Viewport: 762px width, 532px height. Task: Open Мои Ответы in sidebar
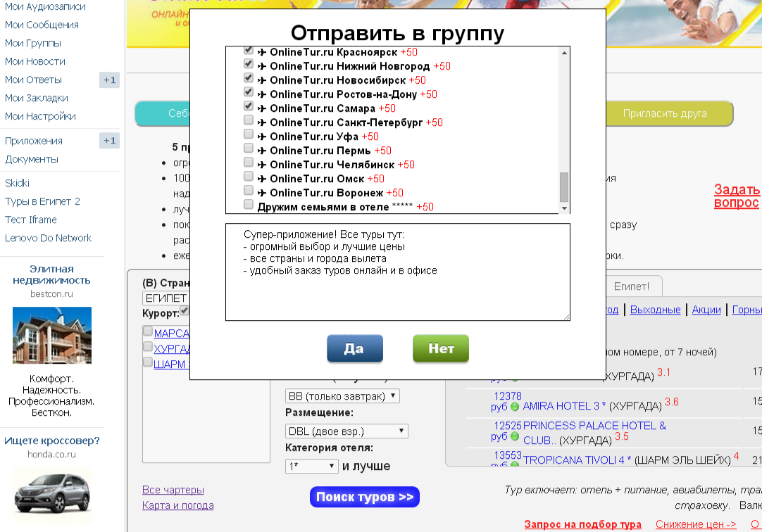tap(34, 80)
